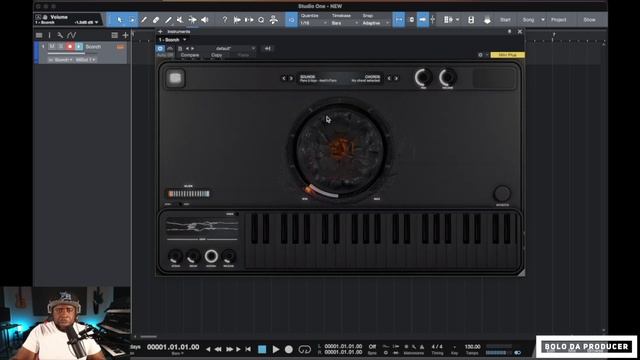
Task: Click the main time display 00001.01.01.00
Action: pyautogui.click(x=173, y=347)
